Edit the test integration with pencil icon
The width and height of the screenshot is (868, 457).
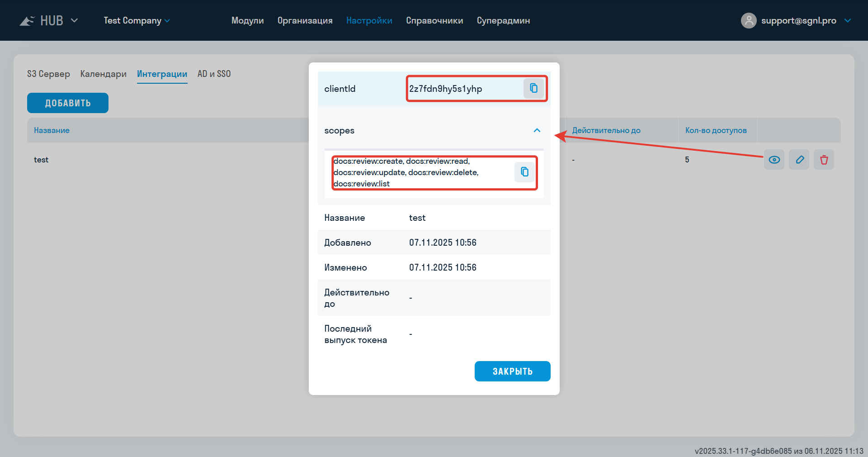click(799, 160)
